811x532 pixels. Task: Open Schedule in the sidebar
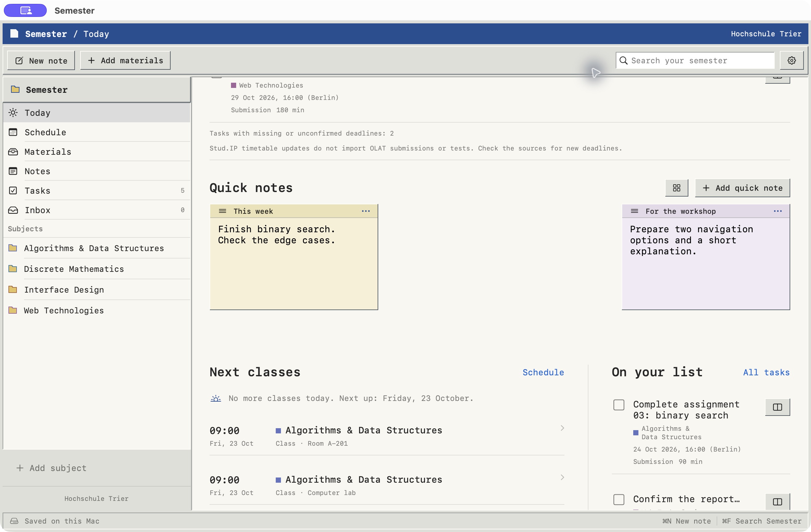[97, 132]
